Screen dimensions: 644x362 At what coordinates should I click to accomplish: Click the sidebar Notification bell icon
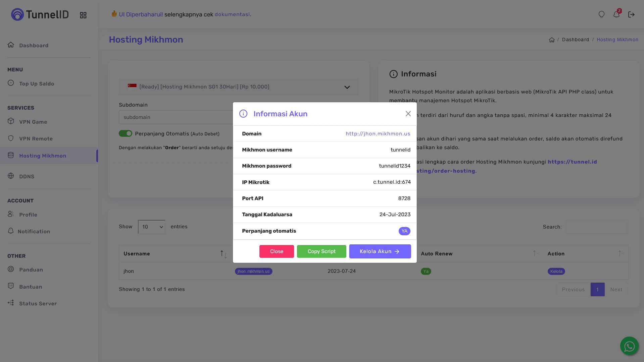11,231
